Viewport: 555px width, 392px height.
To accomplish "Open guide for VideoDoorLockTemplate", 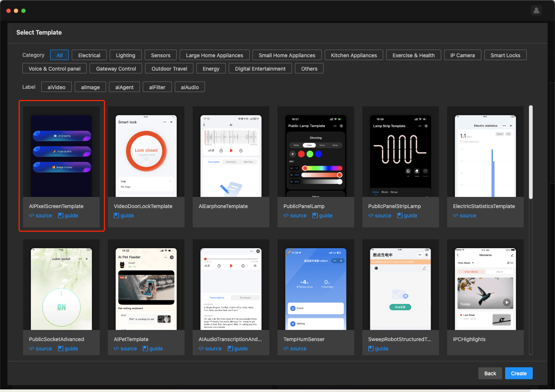I will 124,216.
